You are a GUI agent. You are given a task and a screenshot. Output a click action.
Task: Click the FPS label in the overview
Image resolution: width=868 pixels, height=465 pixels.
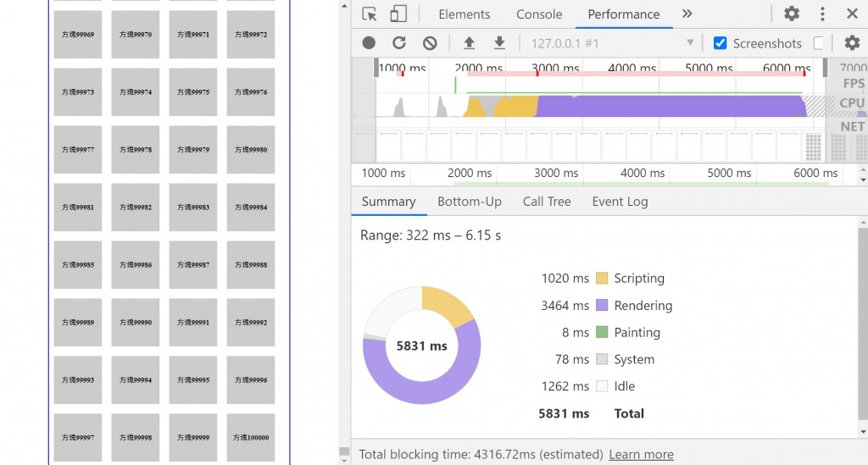[854, 84]
